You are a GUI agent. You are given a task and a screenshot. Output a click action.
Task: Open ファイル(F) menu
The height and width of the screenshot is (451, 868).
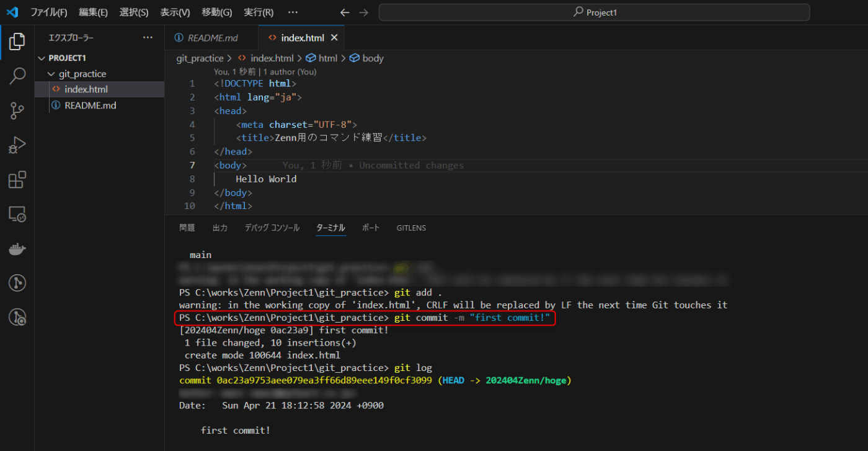[49, 12]
